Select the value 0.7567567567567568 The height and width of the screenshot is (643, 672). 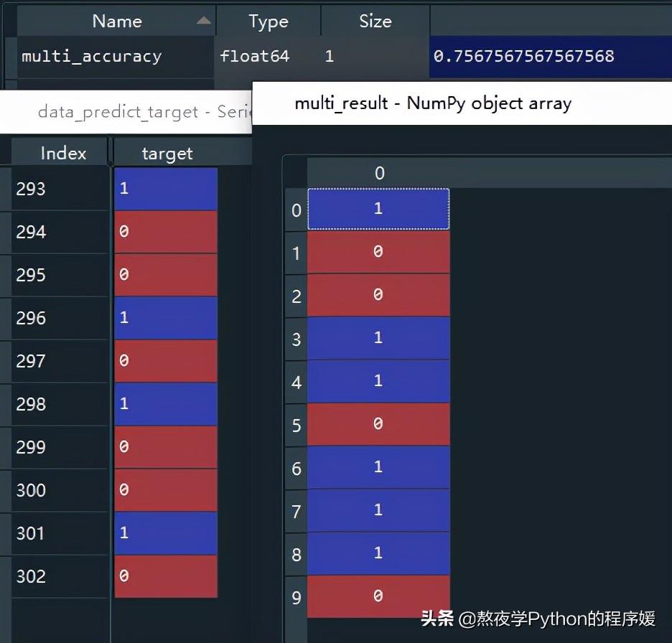tap(523, 56)
